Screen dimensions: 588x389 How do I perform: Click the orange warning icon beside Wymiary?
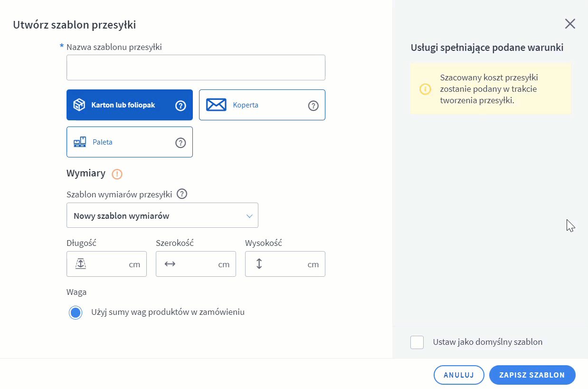point(117,174)
